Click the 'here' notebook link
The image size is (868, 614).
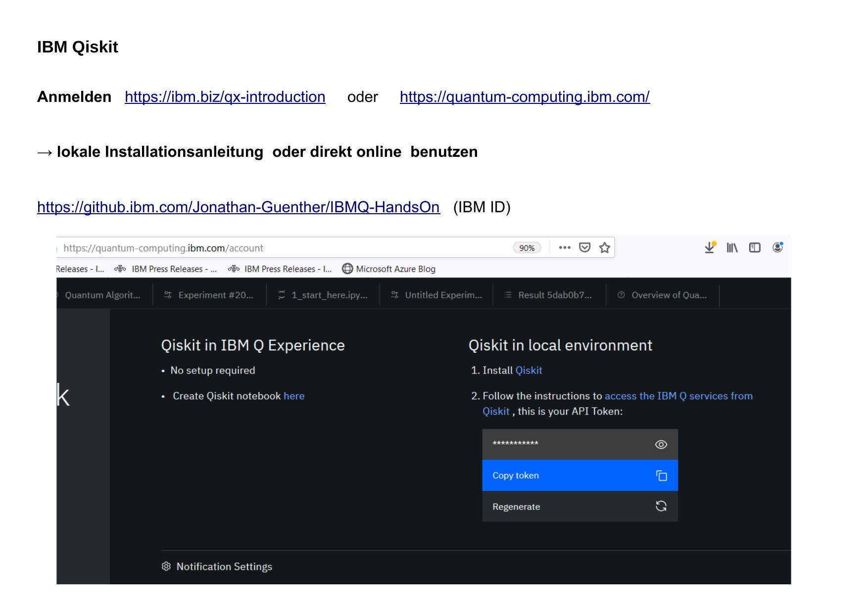294,396
